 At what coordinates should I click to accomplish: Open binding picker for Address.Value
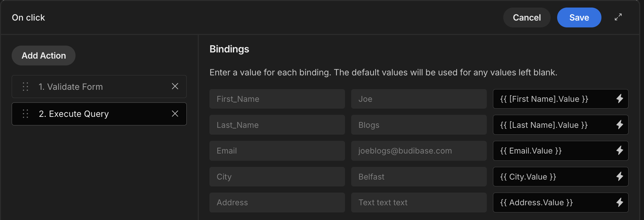620,203
